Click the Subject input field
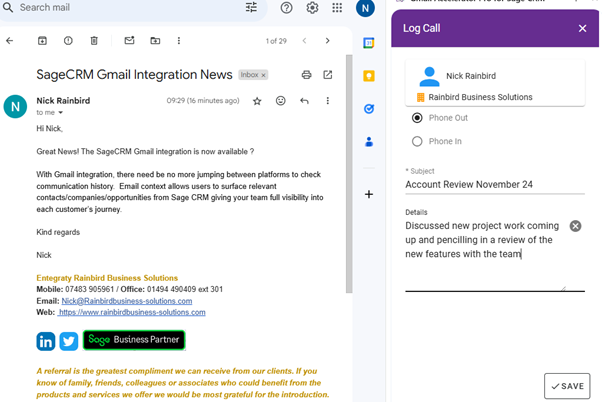The height and width of the screenshot is (402, 602). pos(495,185)
